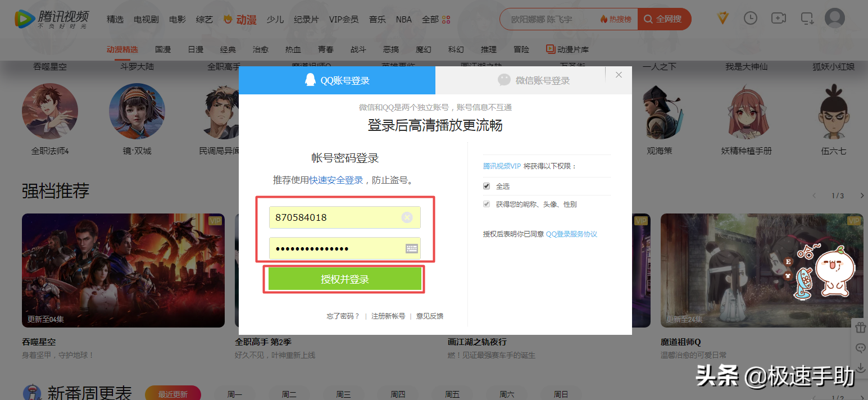Open the 妖精种植手册 character avatar
Viewport: 868px width, 400px height.
[746, 111]
